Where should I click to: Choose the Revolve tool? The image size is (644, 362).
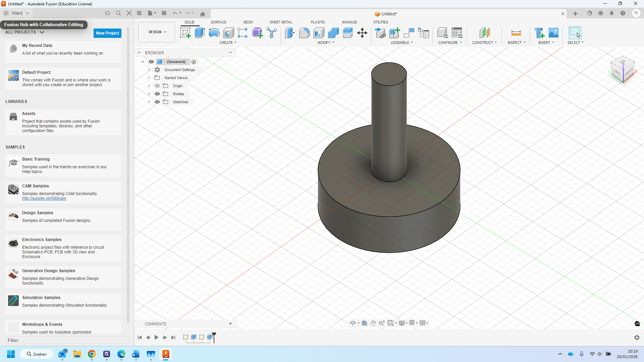[214, 33]
